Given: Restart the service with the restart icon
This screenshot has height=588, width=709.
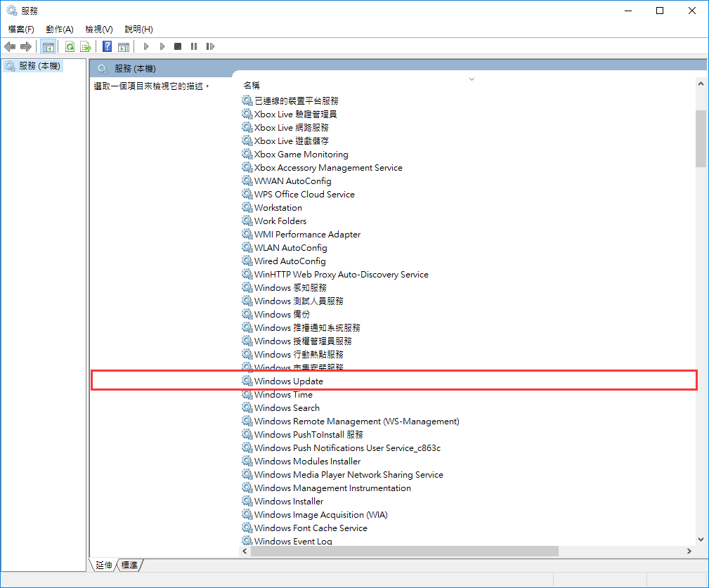Looking at the screenshot, I should [x=211, y=46].
